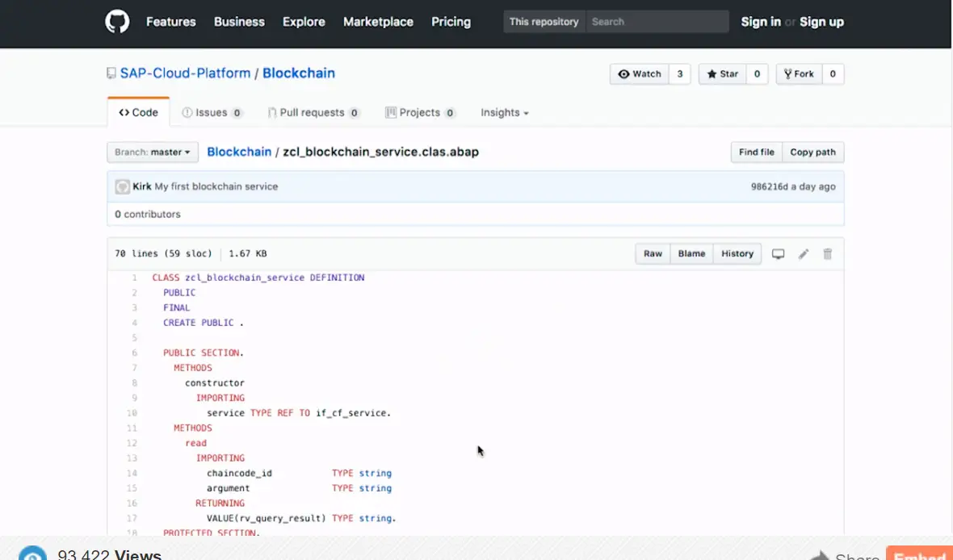Click the 'PUBLIC SECTION.' code line
953x560 pixels.
coord(203,353)
